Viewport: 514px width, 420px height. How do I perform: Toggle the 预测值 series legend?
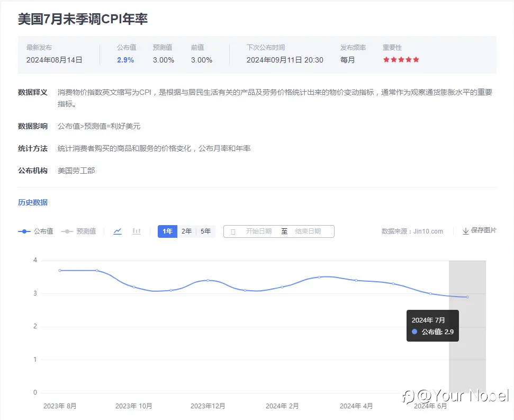(x=78, y=231)
